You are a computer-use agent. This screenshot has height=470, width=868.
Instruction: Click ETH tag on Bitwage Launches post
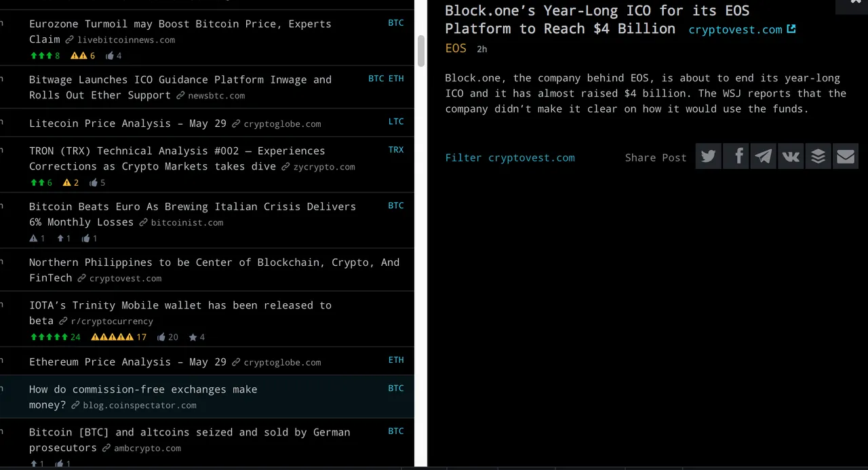pyautogui.click(x=396, y=79)
